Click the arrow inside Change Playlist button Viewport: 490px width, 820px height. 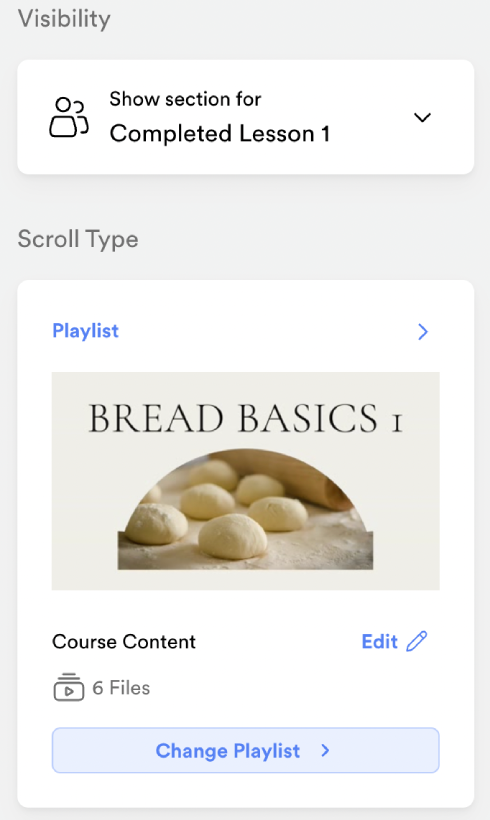325,750
